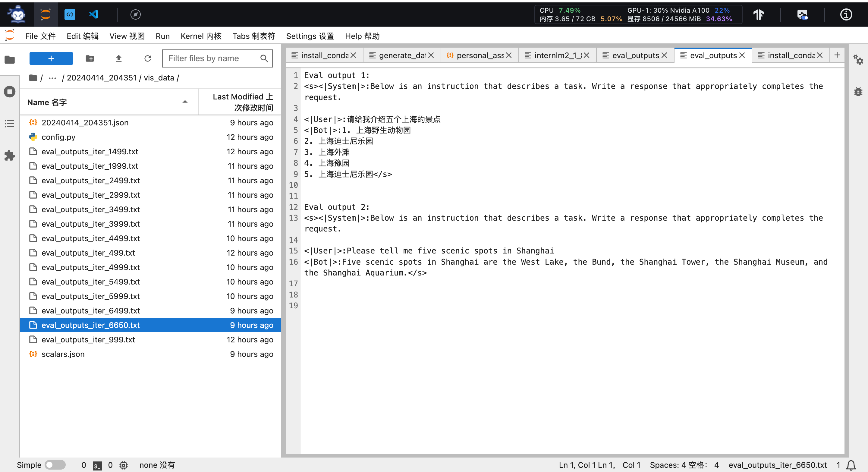This screenshot has width=868, height=472.
Task: Open the property inspector gears icon
Action: 858,60
